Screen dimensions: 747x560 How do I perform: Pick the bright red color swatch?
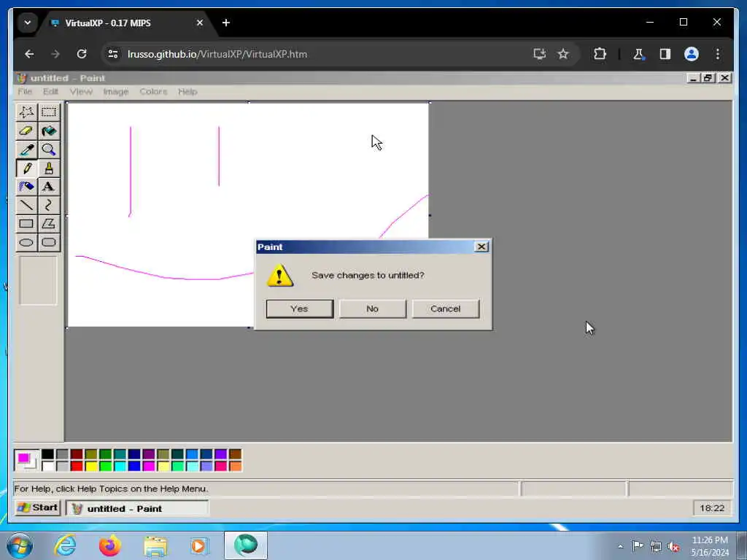(x=77, y=466)
